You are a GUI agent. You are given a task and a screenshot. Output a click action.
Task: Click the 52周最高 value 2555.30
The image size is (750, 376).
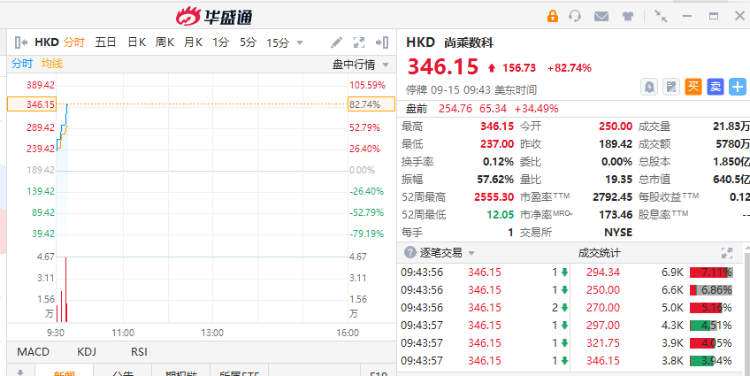494,197
